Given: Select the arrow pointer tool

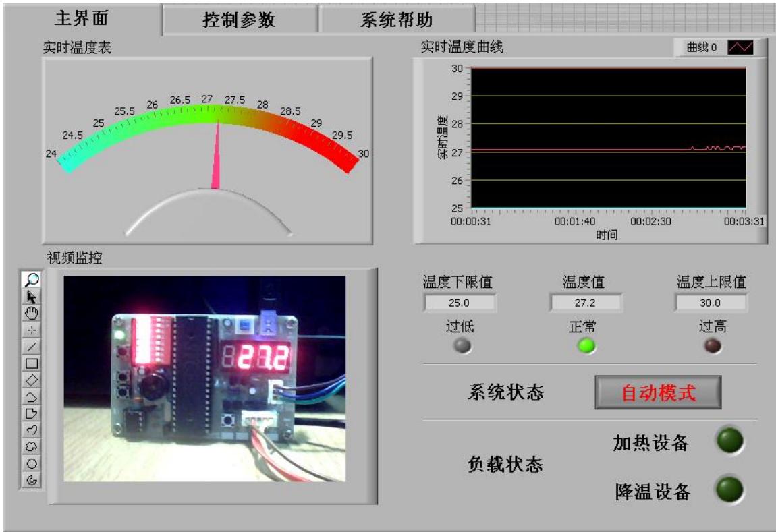Looking at the screenshot, I should pos(32,296).
